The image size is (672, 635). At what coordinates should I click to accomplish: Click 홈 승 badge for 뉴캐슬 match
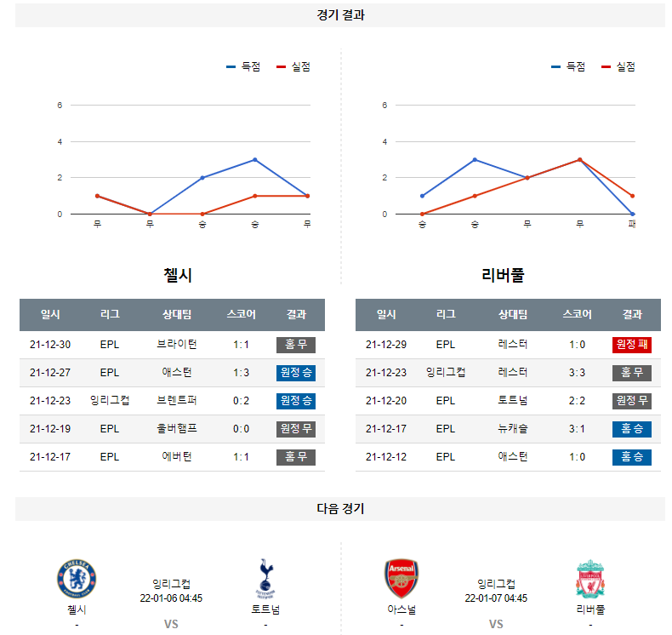pyautogui.click(x=632, y=429)
